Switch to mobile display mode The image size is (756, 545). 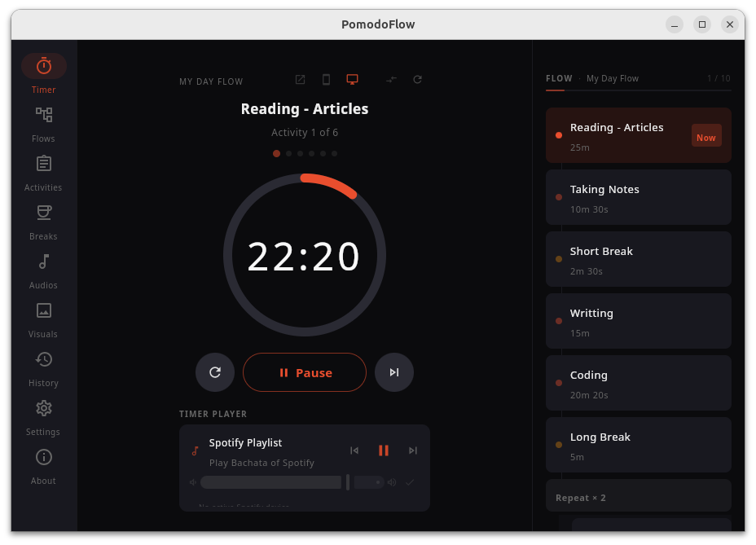(x=326, y=79)
